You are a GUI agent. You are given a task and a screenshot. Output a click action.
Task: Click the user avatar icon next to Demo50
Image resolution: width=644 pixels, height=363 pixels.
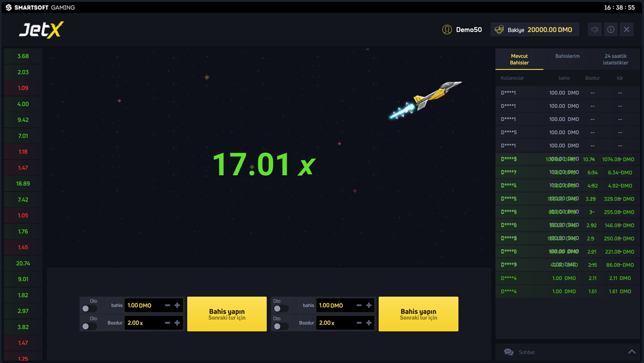click(x=447, y=30)
